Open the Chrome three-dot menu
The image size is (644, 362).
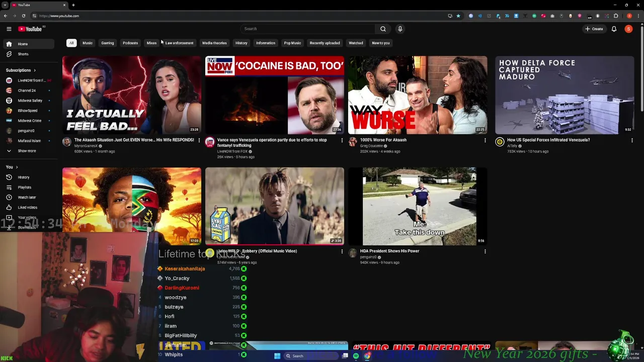coord(638,16)
